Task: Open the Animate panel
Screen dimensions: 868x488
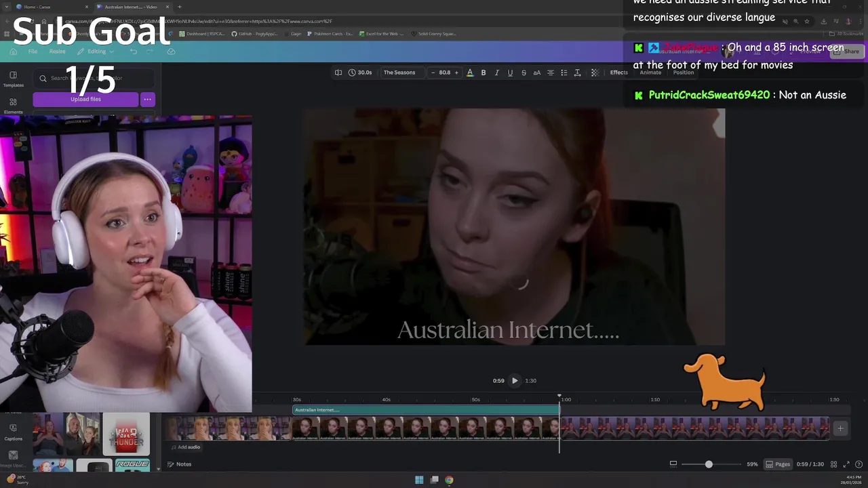Action: pyautogui.click(x=650, y=73)
